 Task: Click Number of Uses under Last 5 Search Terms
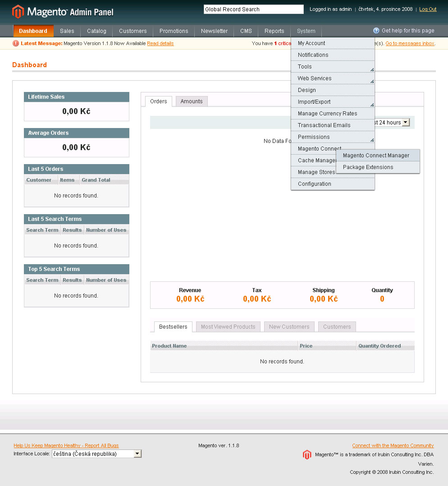106,230
